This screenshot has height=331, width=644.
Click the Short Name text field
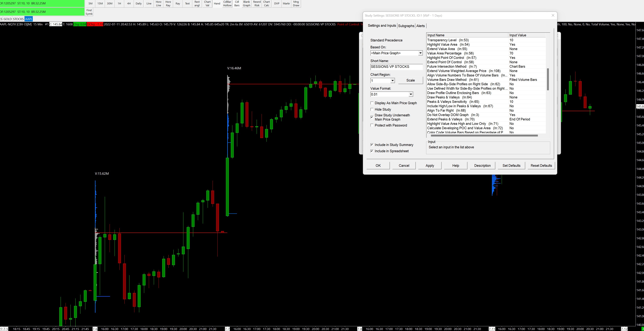tap(396, 67)
